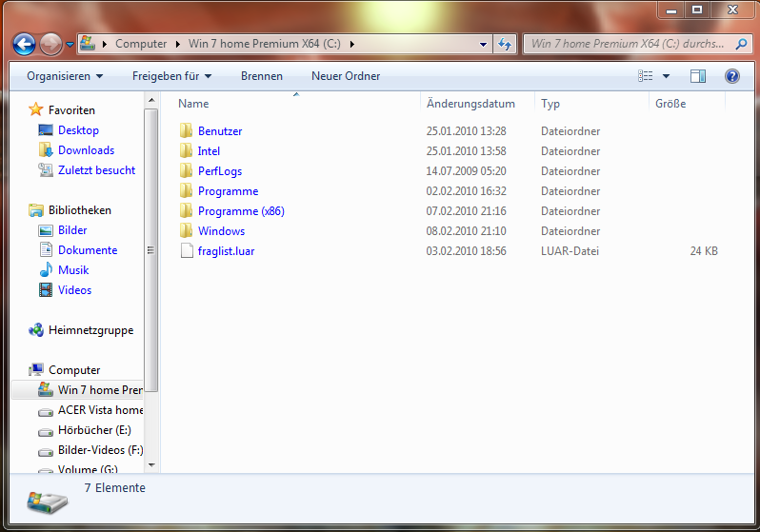Select the Intel folder icon
The image size is (760, 532).
(186, 150)
